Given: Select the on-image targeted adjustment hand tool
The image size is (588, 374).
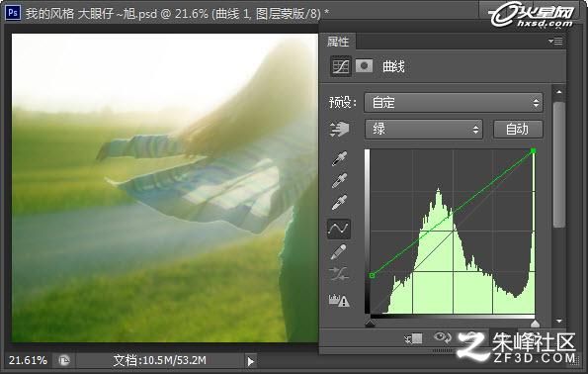Looking at the screenshot, I should (339, 129).
